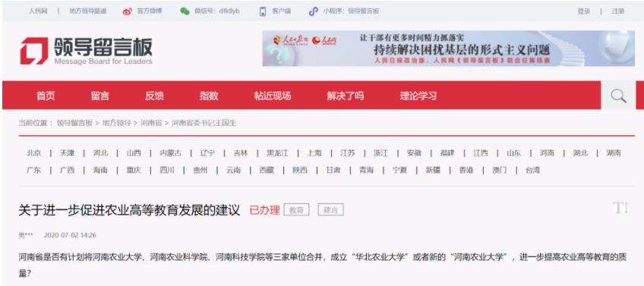Open the 反馈 nav tab
This screenshot has width=644, height=286.
click(x=154, y=96)
